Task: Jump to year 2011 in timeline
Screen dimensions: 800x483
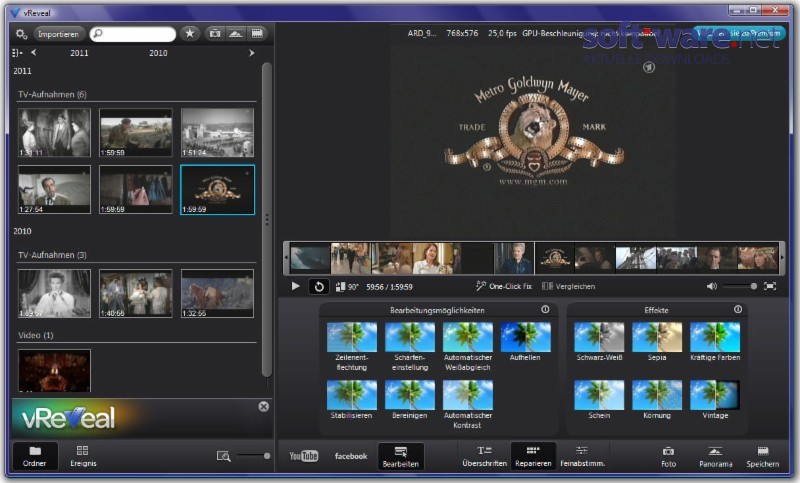Action: point(79,53)
